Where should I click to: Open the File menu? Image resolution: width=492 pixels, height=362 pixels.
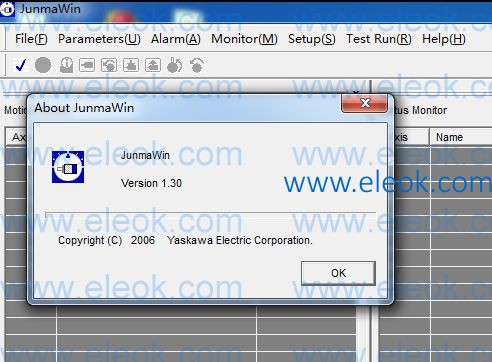click(31, 39)
